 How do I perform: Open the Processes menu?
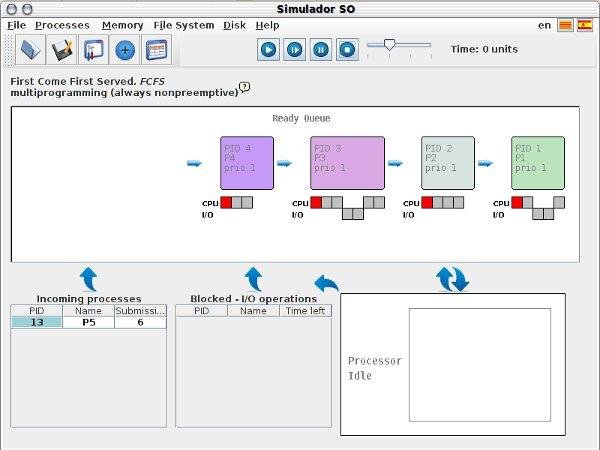coord(62,25)
